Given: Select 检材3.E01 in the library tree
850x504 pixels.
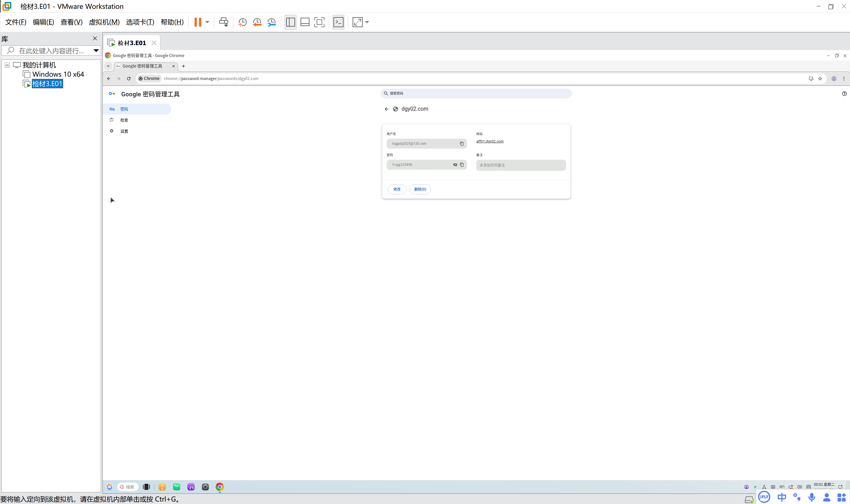Looking at the screenshot, I should point(47,84).
